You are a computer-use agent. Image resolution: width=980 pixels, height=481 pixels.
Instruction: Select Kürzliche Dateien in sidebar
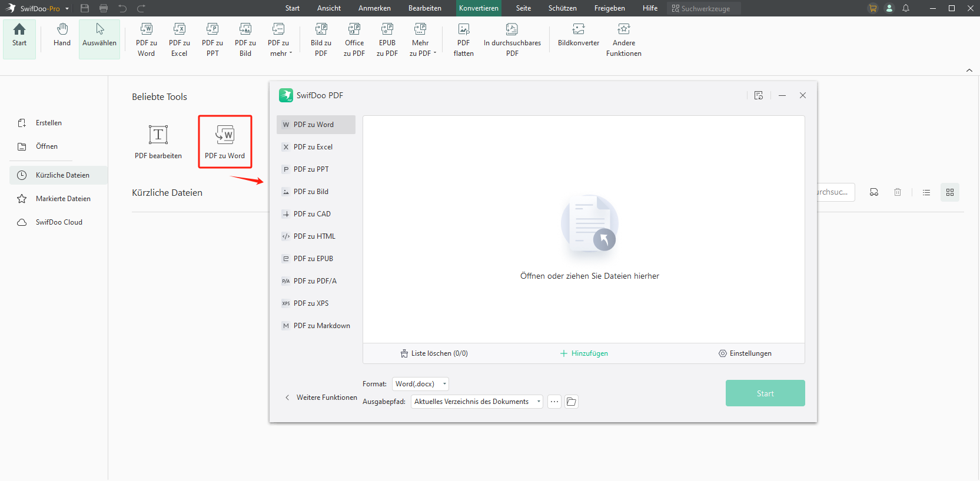click(58, 175)
